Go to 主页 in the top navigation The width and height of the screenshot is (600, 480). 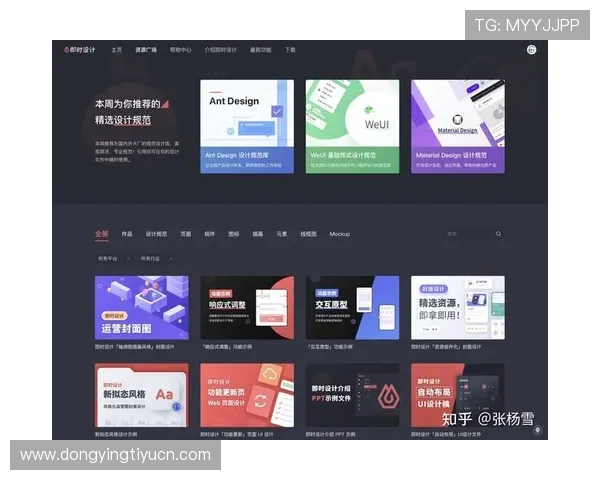pyautogui.click(x=117, y=50)
